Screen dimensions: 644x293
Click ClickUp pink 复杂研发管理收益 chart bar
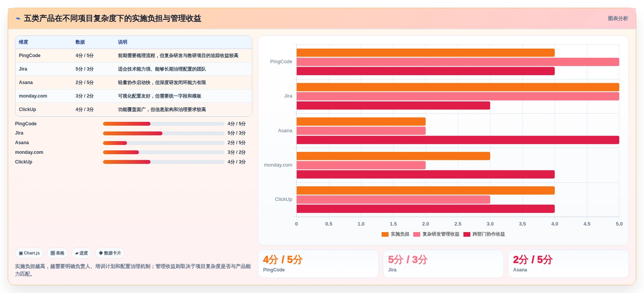393,200
